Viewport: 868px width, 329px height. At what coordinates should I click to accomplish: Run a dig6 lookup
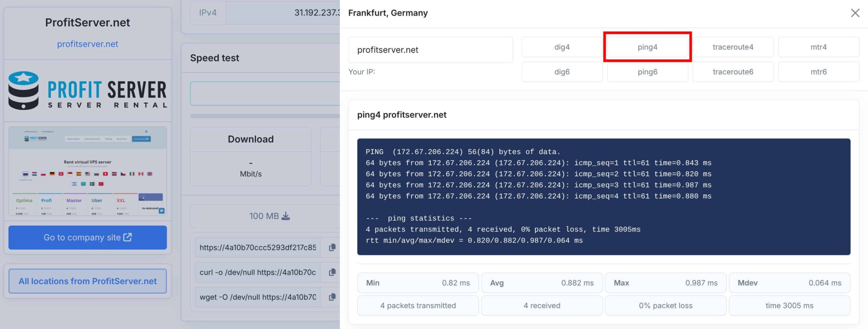click(562, 72)
